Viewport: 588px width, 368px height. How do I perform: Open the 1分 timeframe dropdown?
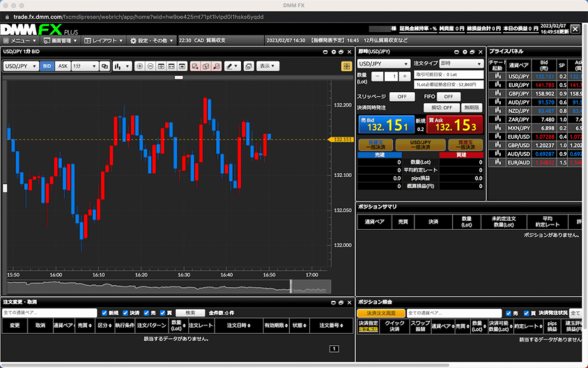[85, 66]
